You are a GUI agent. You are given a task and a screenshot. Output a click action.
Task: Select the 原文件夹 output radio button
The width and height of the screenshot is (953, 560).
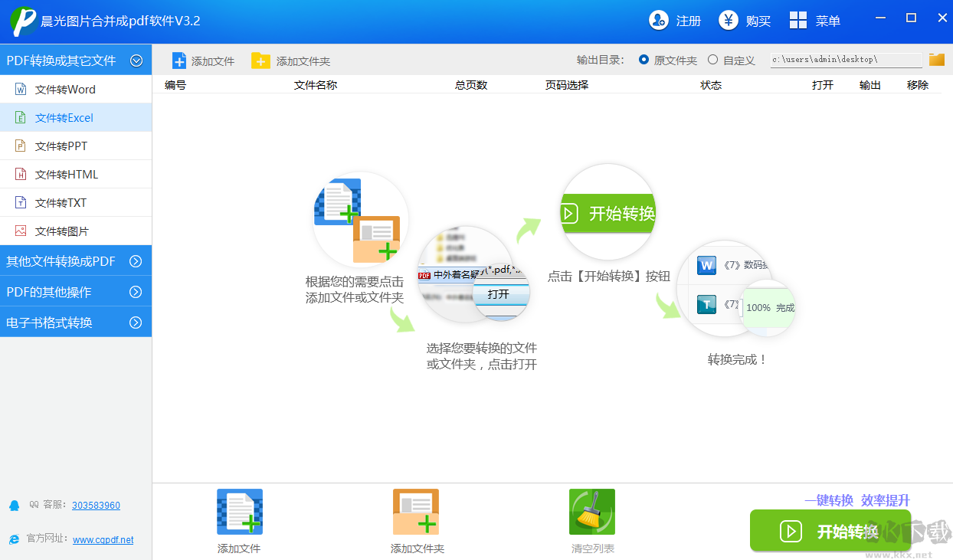point(644,60)
